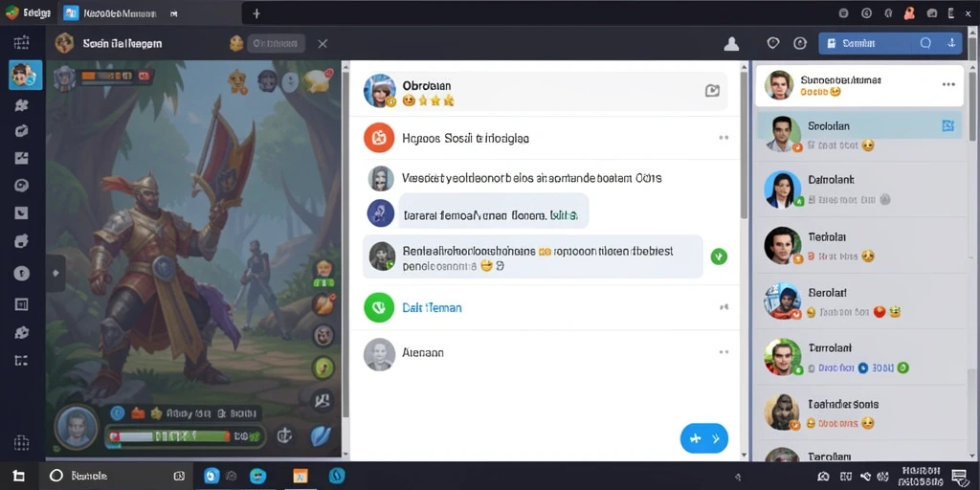The width and height of the screenshot is (980, 490).
Task: Click the game health progress bar
Action: [x=185, y=436]
